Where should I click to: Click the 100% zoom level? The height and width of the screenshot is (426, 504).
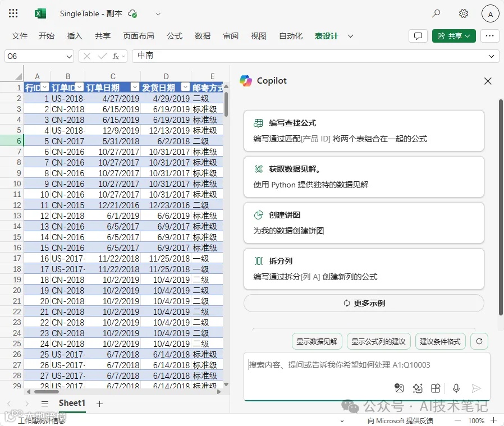(476, 420)
